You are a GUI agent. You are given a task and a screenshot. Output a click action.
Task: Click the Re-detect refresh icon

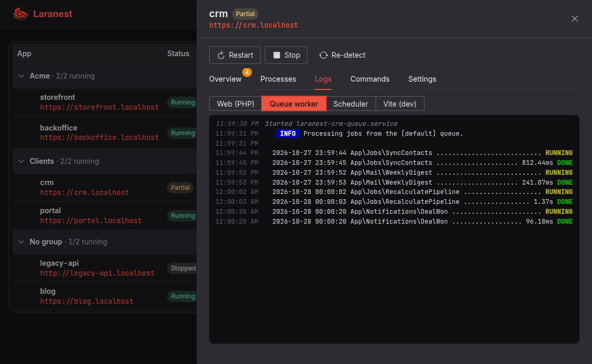pyautogui.click(x=324, y=55)
